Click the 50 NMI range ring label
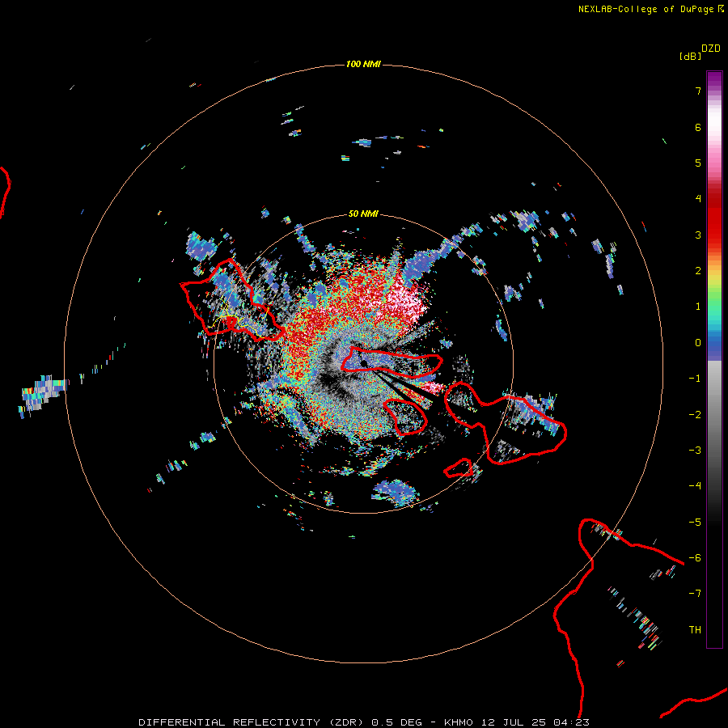Screen dimensions: 728x728 [363, 214]
